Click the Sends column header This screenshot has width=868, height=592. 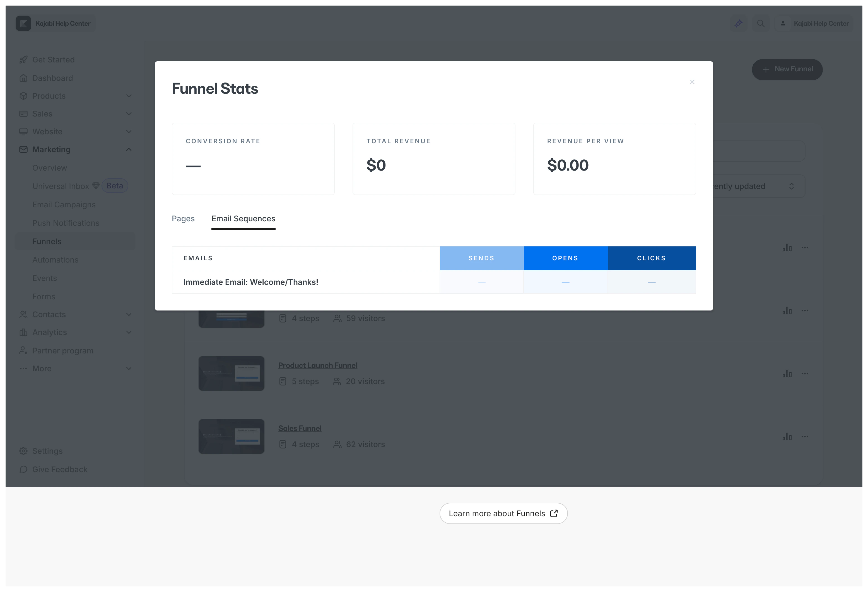481,258
